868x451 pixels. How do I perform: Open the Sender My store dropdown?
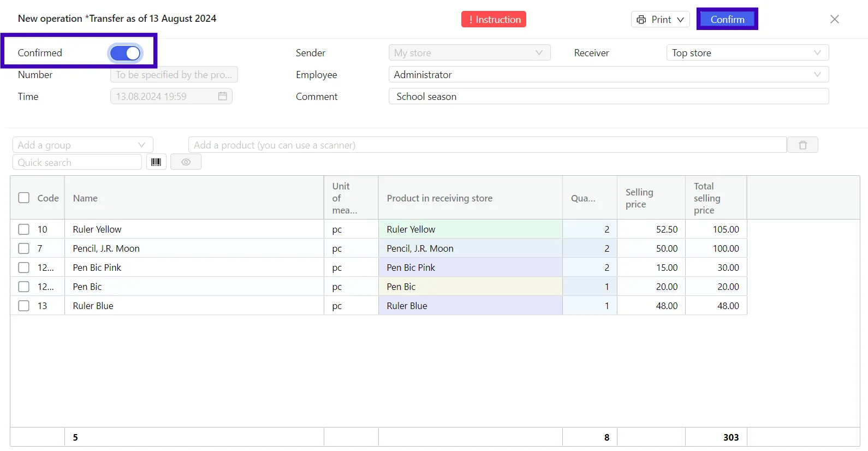tap(469, 53)
